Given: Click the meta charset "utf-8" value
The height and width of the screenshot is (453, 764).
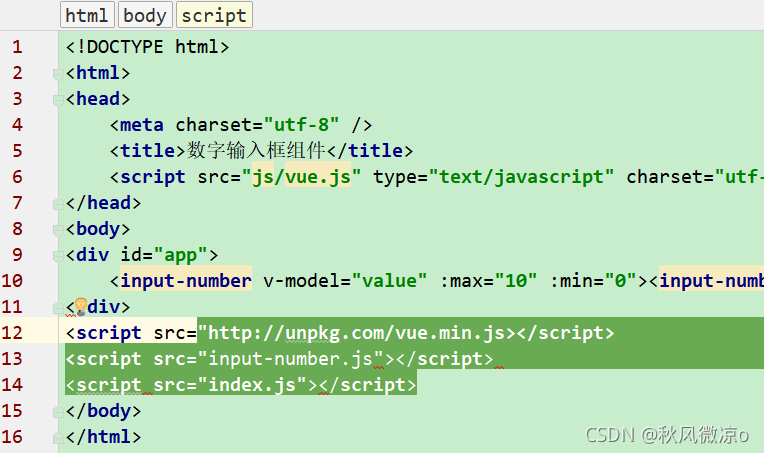Looking at the screenshot, I should (x=301, y=125).
